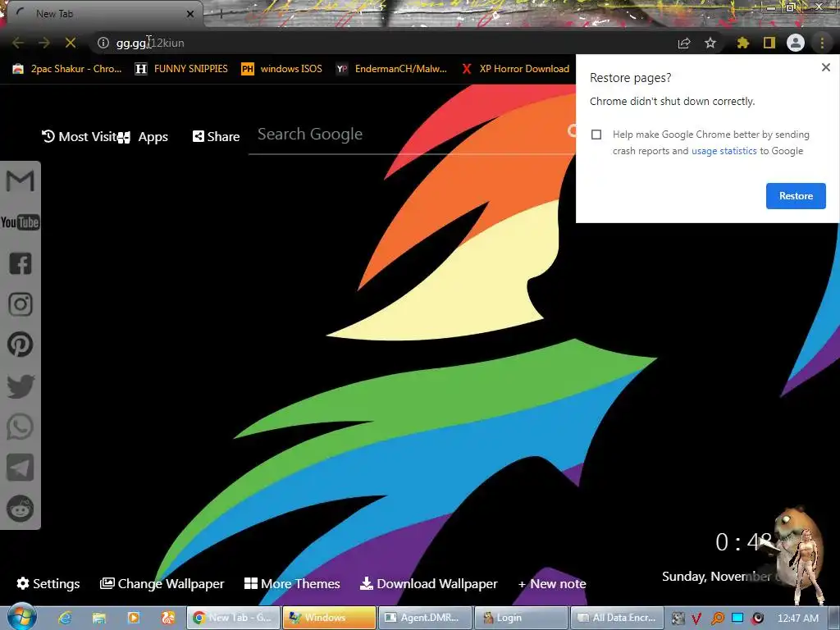Open Instagram sidebar shortcut
Viewport: 840px width, 630px height.
tap(21, 304)
